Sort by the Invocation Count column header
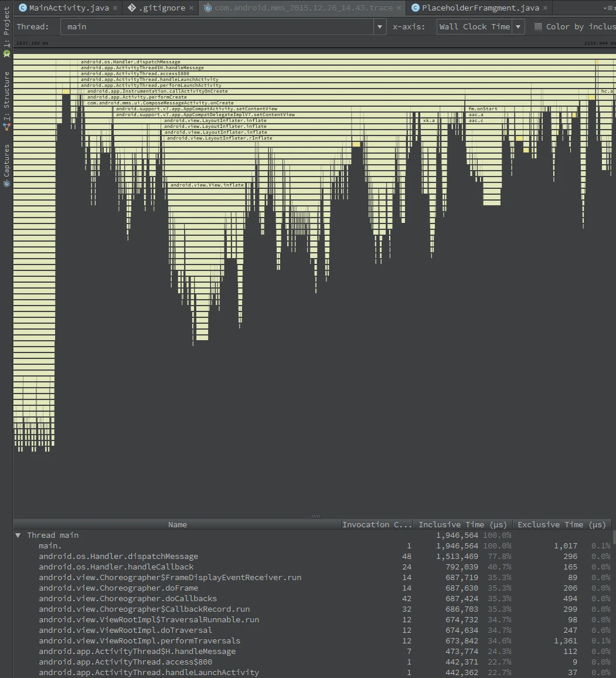The height and width of the screenshot is (678, 616). (377, 524)
